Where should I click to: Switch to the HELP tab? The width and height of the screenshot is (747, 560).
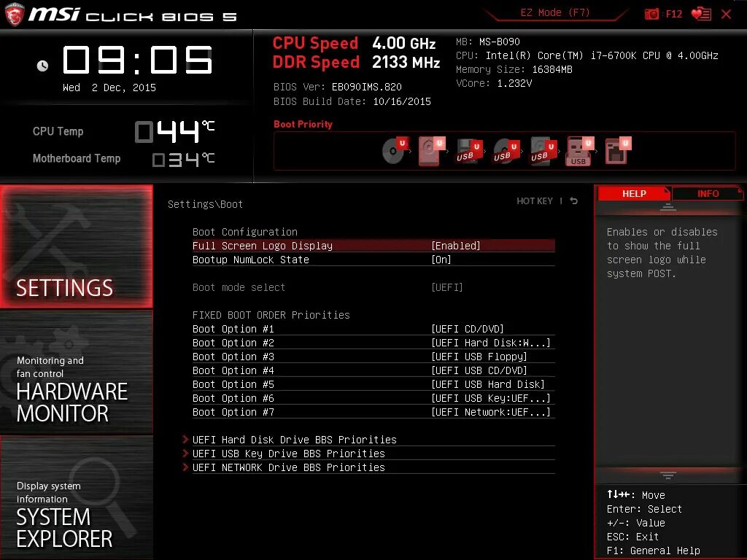(634, 194)
